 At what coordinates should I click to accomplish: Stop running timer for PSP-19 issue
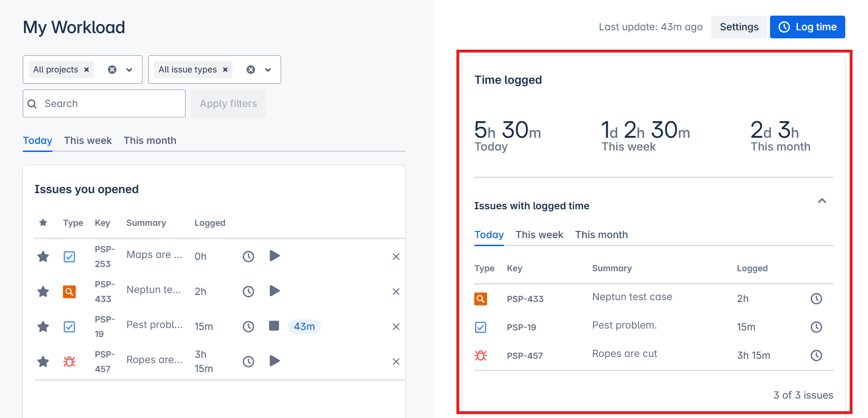pyautogui.click(x=274, y=326)
